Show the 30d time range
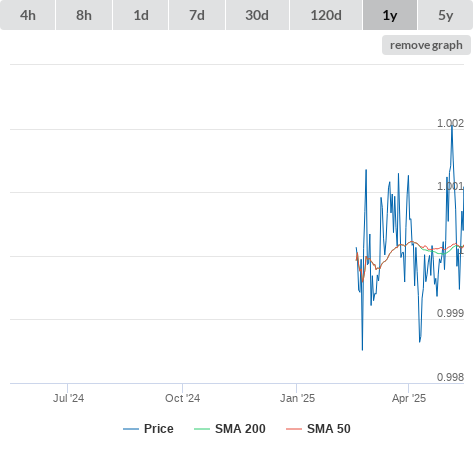474x455 pixels. 257,15
